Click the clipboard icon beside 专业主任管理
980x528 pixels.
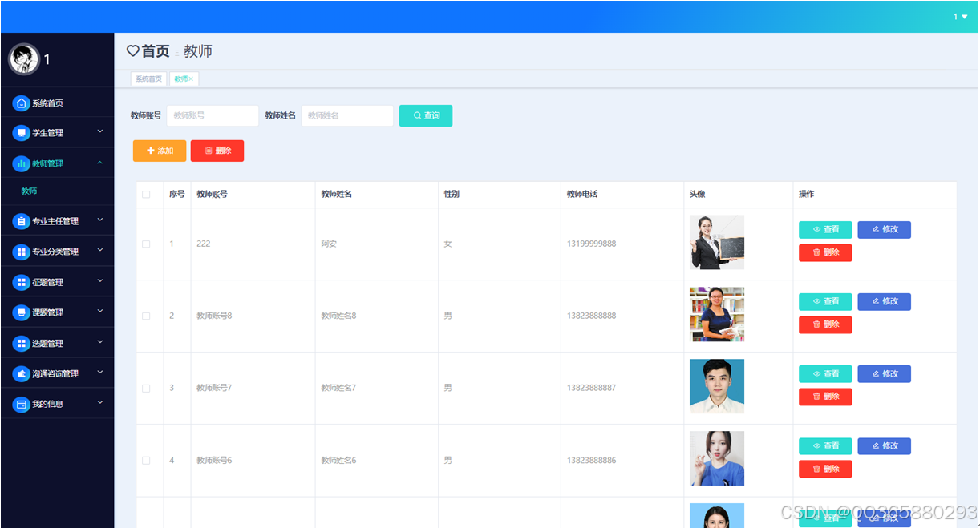[x=22, y=221]
